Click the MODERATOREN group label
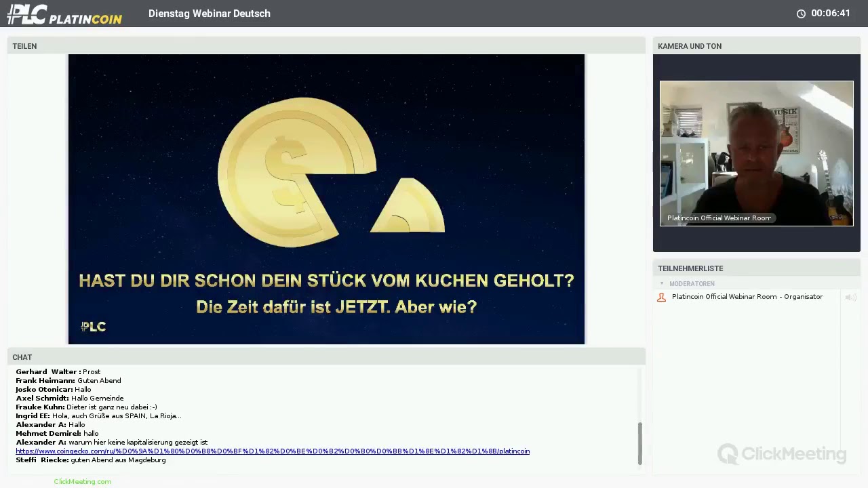Screen dimensions: 868x488 click(x=692, y=284)
